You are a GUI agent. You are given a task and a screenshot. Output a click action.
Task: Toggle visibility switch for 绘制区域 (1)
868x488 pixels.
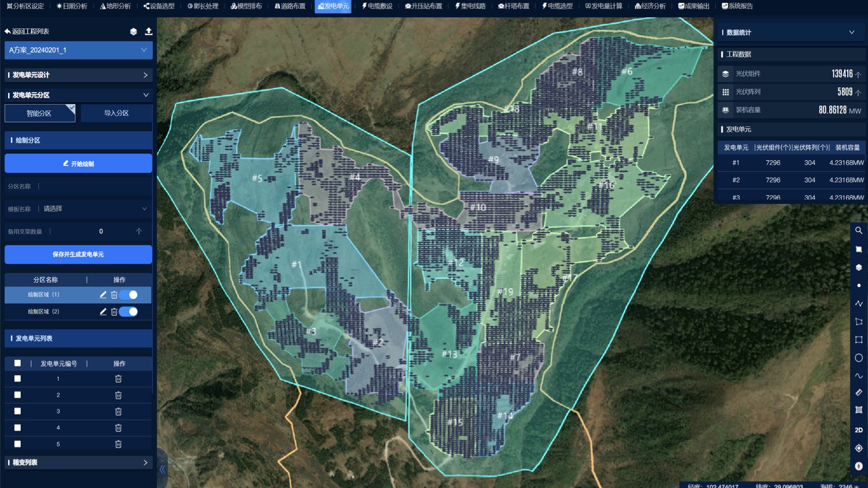pyautogui.click(x=129, y=295)
